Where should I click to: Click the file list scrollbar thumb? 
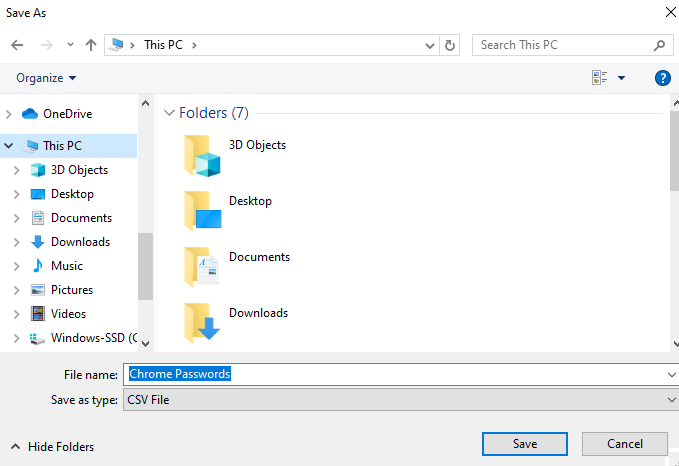674,150
